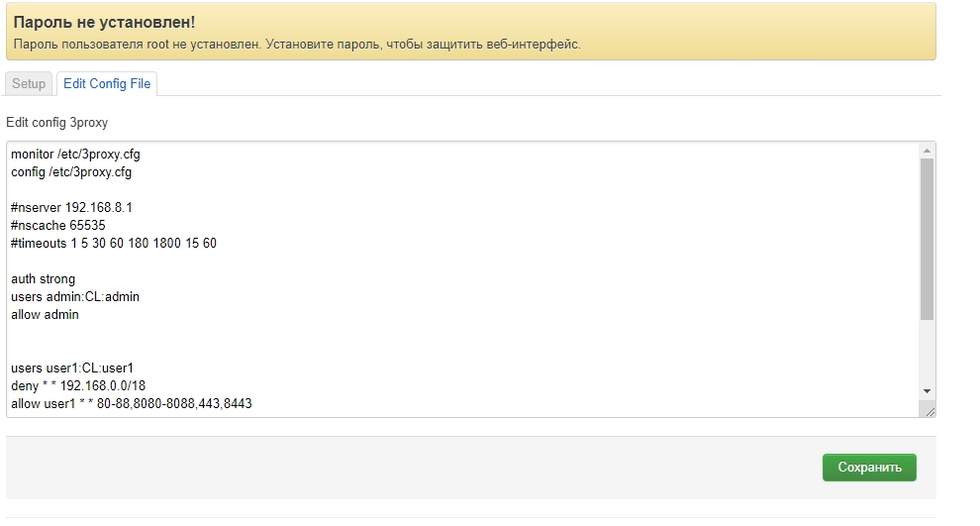The height and width of the screenshot is (526, 980).
Task: Click the 'deny * * 192.168.0.0/18' line
Action: click(78, 386)
